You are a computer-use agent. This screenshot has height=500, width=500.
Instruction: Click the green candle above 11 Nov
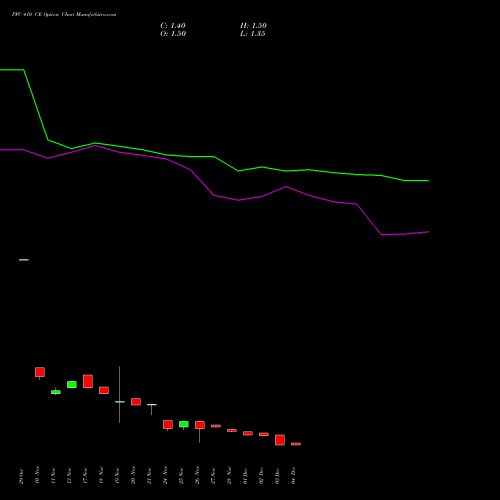(56, 392)
